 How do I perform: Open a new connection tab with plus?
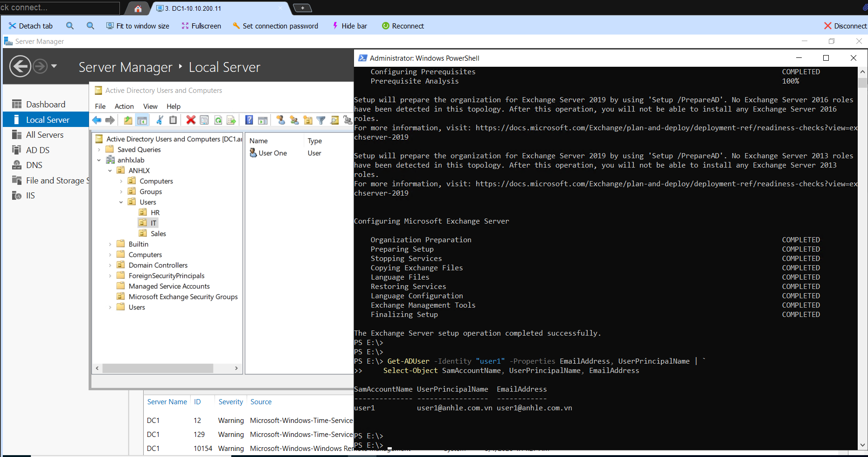point(302,8)
